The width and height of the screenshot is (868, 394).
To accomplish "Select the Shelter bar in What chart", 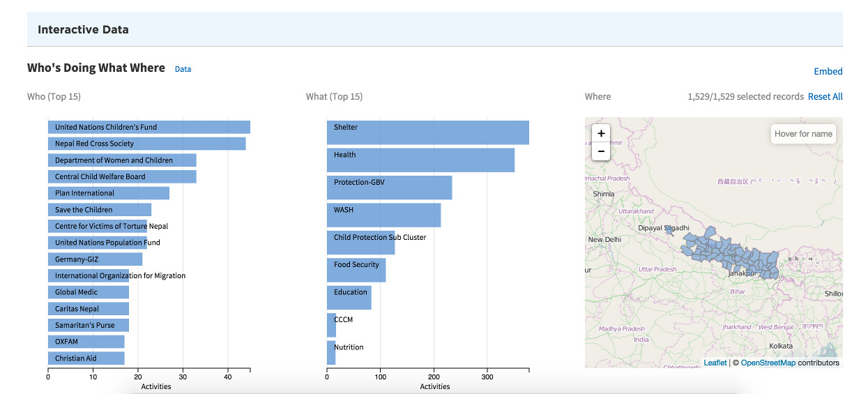I will (x=427, y=132).
